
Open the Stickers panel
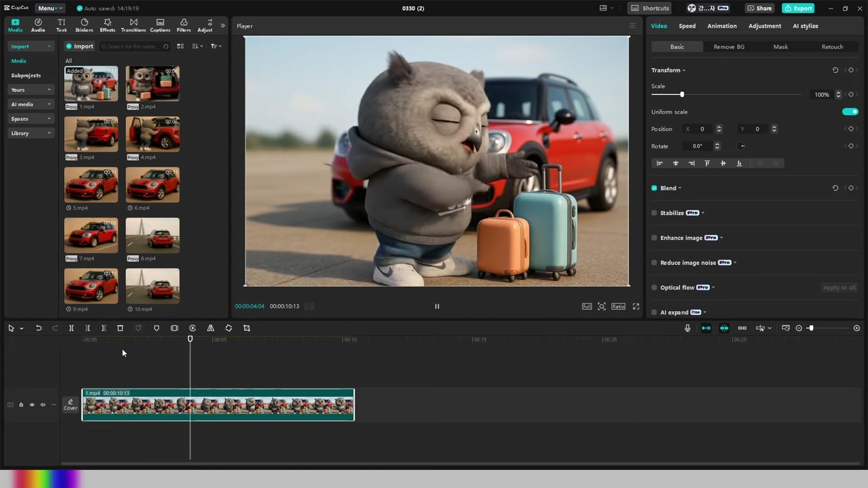point(84,25)
